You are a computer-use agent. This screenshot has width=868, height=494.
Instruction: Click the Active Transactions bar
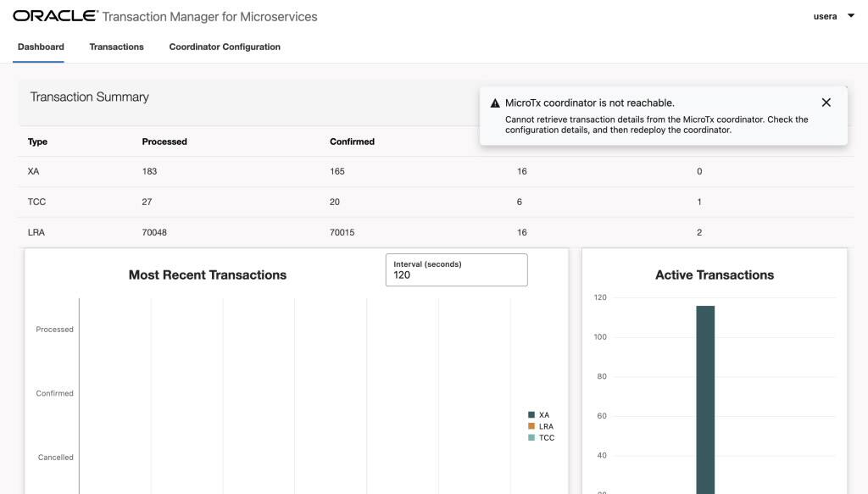[x=705, y=398]
